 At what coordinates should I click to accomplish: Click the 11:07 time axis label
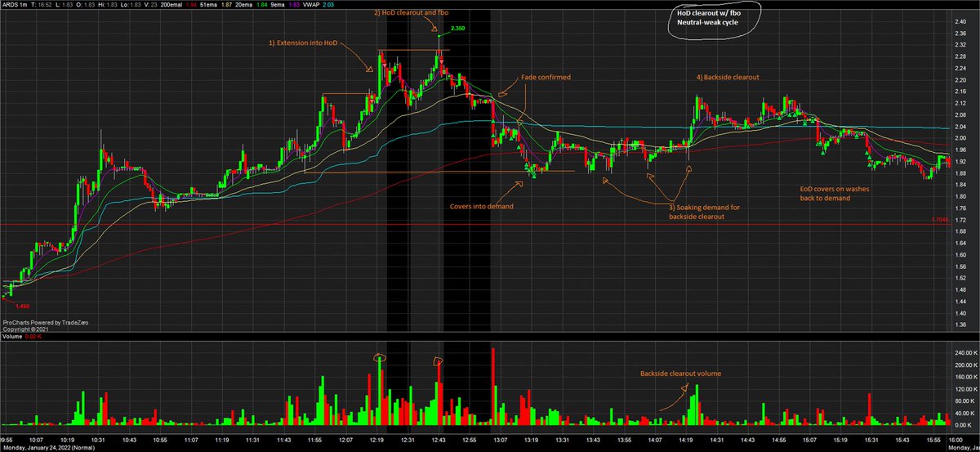[192, 439]
